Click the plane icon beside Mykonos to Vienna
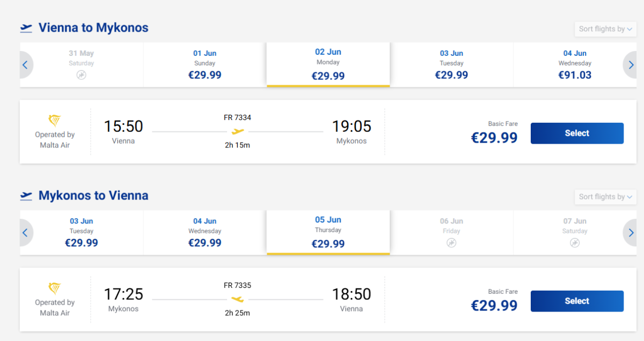Image resolution: width=644 pixels, height=341 pixels. click(x=26, y=196)
